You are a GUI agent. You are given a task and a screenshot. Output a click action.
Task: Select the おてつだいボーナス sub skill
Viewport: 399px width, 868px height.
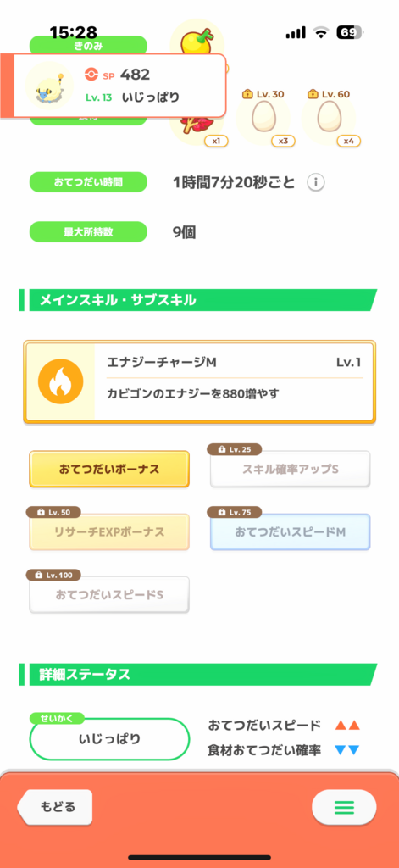click(109, 470)
